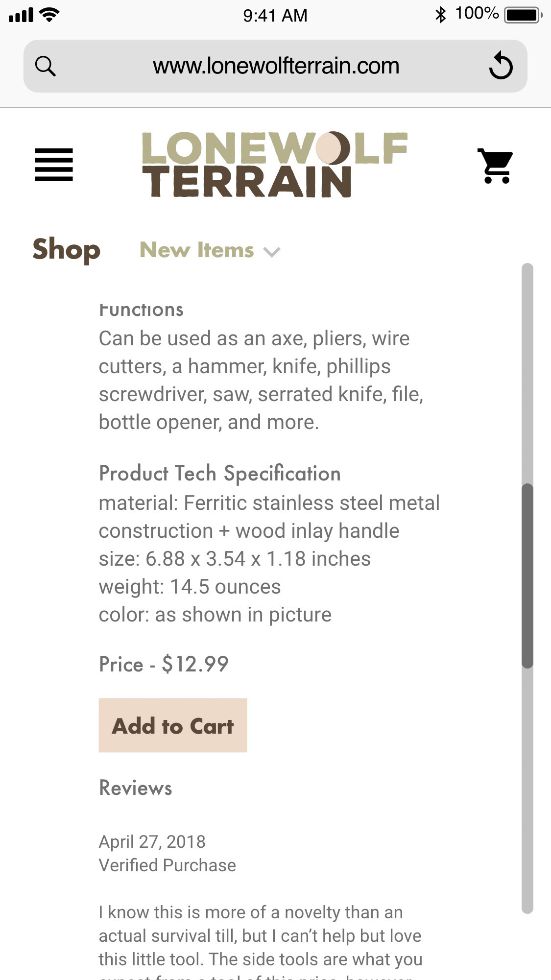Tap the 9:41 AM status clock
Viewport: 551px width, 980px height.
pos(275,15)
